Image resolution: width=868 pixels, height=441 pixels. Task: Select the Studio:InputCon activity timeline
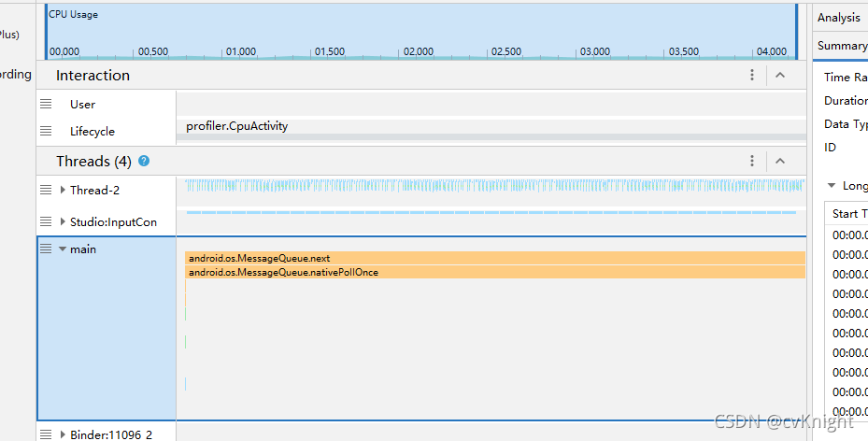[x=491, y=212]
